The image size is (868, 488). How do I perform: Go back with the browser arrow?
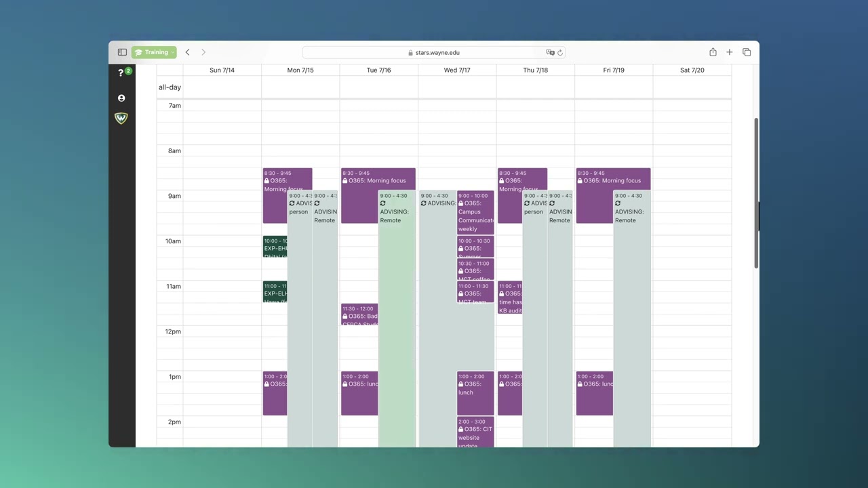(187, 52)
